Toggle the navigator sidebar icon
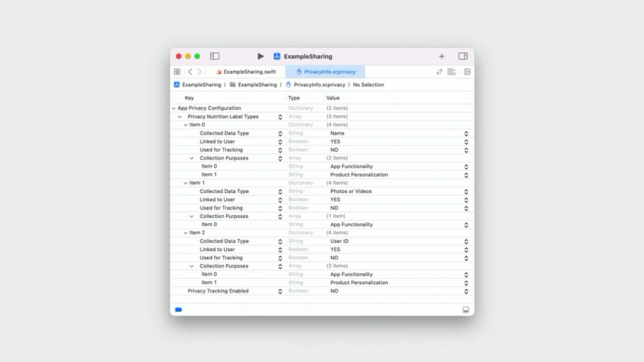 (215, 57)
